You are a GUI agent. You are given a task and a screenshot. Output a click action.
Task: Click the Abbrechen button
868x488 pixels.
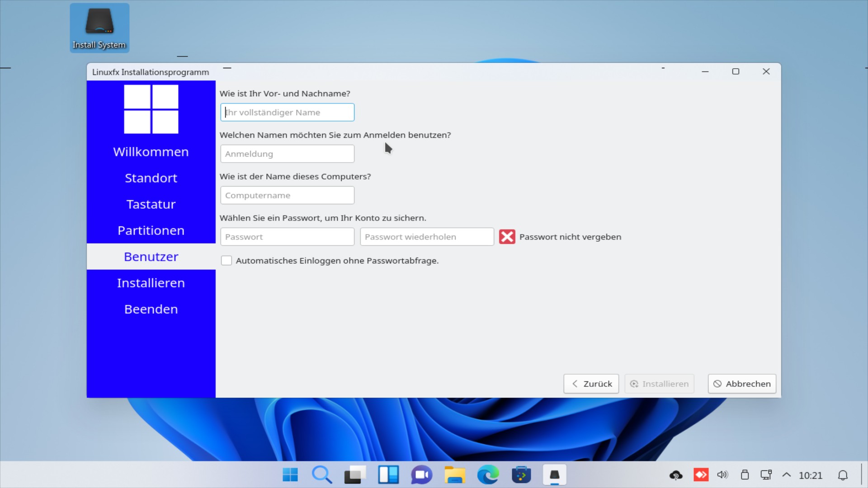[742, 384]
